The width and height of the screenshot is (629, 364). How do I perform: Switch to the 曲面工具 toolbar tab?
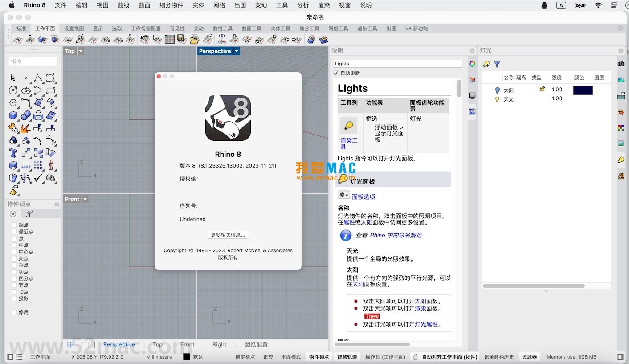tap(251, 28)
